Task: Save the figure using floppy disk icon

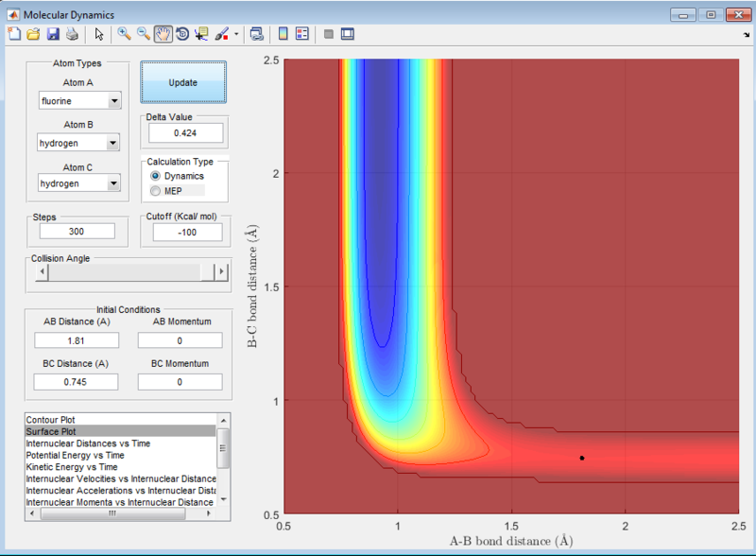Action: 53,34
